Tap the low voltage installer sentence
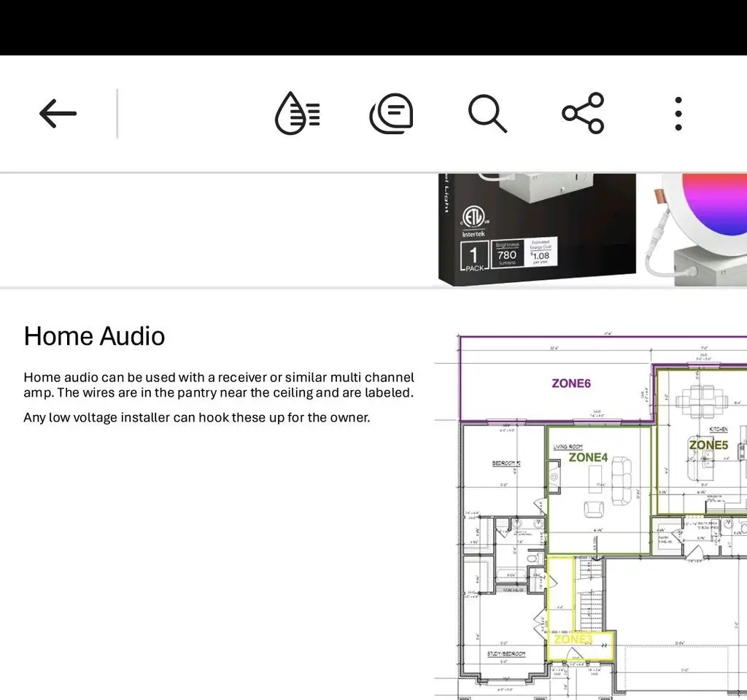Image resolution: width=747 pixels, height=700 pixels. 197,418
